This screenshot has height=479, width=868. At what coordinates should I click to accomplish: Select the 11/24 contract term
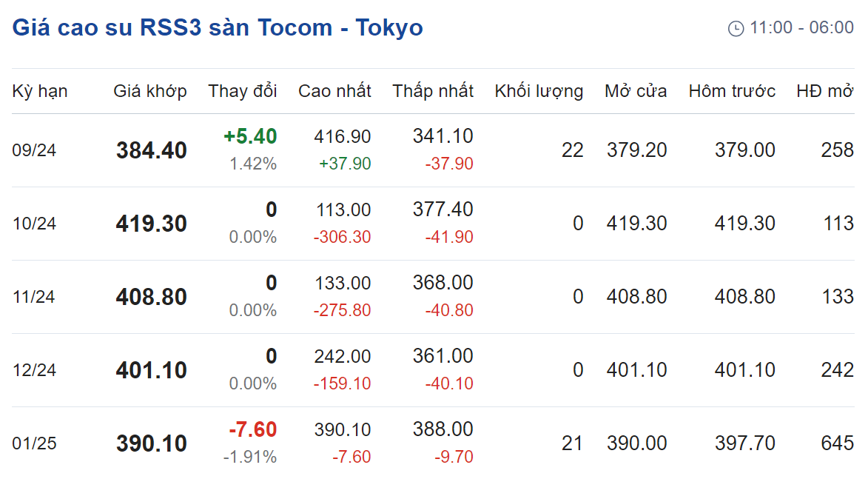pos(34,297)
